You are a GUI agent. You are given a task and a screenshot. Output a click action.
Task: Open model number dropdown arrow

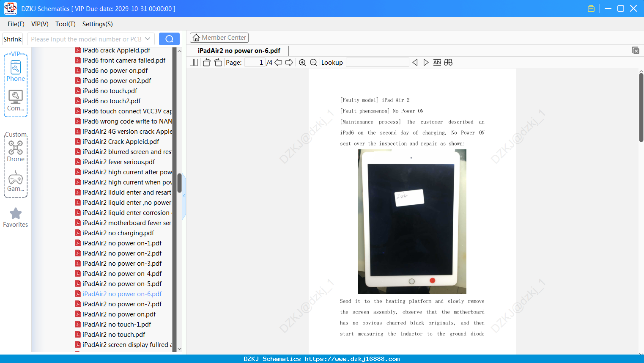click(148, 39)
